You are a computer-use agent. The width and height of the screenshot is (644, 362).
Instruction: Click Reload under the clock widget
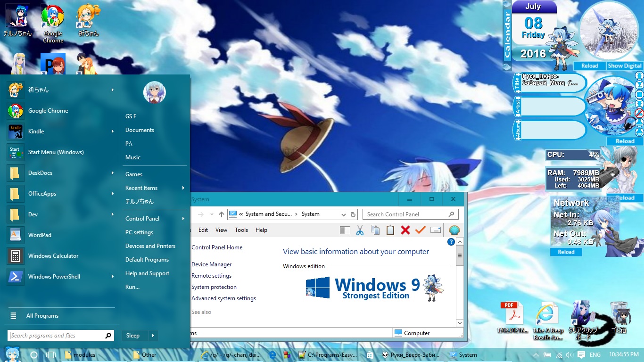point(589,66)
